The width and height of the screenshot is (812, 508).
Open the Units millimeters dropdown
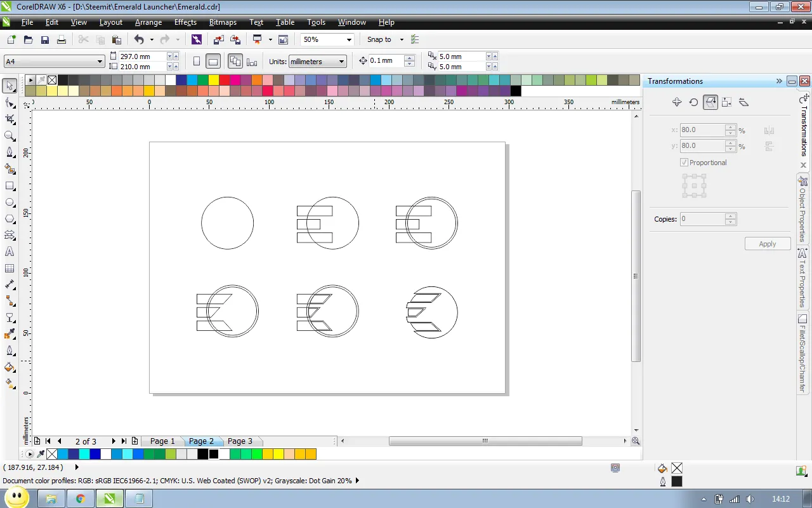tap(342, 62)
